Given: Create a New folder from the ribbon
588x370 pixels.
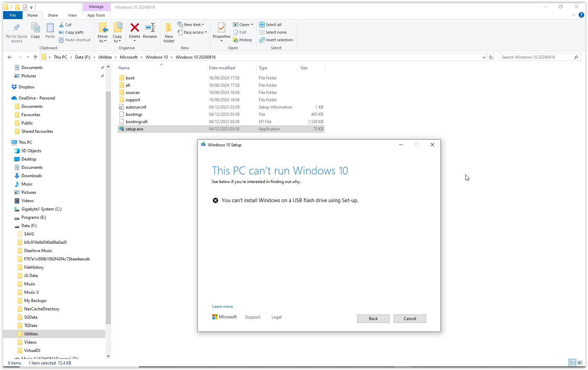Looking at the screenshot, I should pos(169,33).
